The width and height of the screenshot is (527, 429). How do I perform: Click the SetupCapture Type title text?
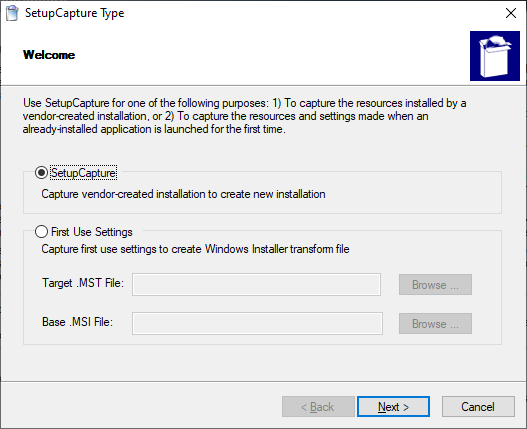[x=75, y=13]
